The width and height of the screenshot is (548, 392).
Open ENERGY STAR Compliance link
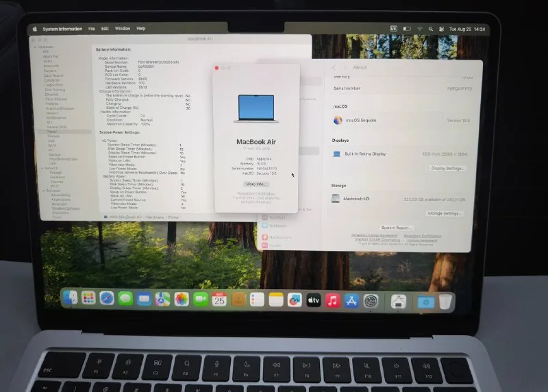[x=377, y=240]
